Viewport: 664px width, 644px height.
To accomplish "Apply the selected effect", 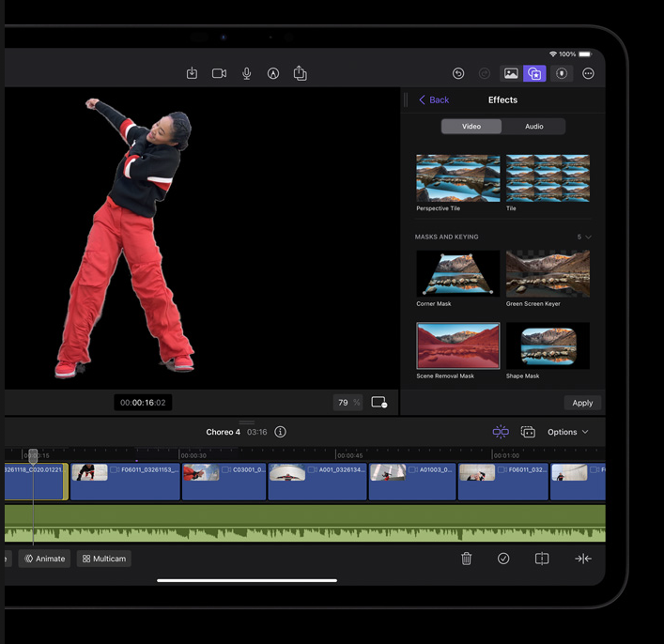I will (582, 403).
